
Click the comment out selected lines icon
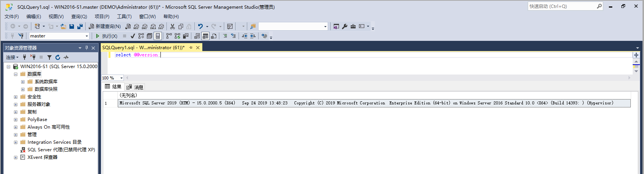point(225,36)
